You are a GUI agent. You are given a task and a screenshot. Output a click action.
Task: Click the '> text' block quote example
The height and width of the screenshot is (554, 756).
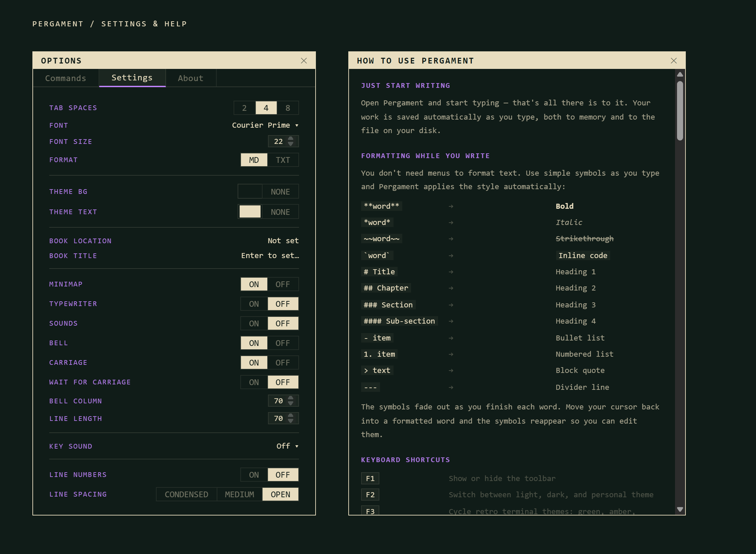[x=377, y=370]
